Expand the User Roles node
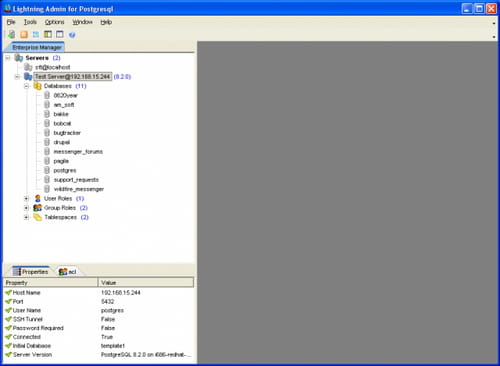This screenshot has width=500, height=366. (x=26, y=199)
